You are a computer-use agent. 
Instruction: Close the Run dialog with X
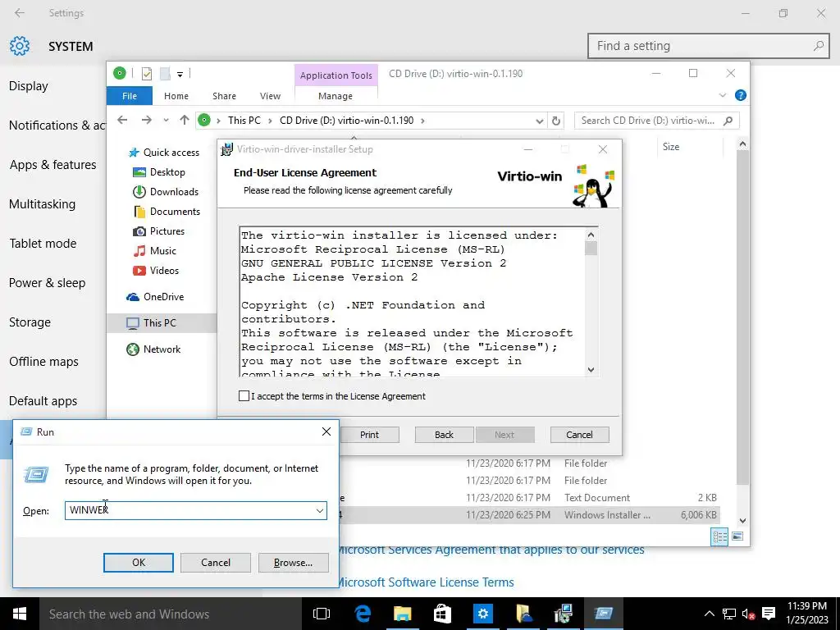tap(326, 431)
